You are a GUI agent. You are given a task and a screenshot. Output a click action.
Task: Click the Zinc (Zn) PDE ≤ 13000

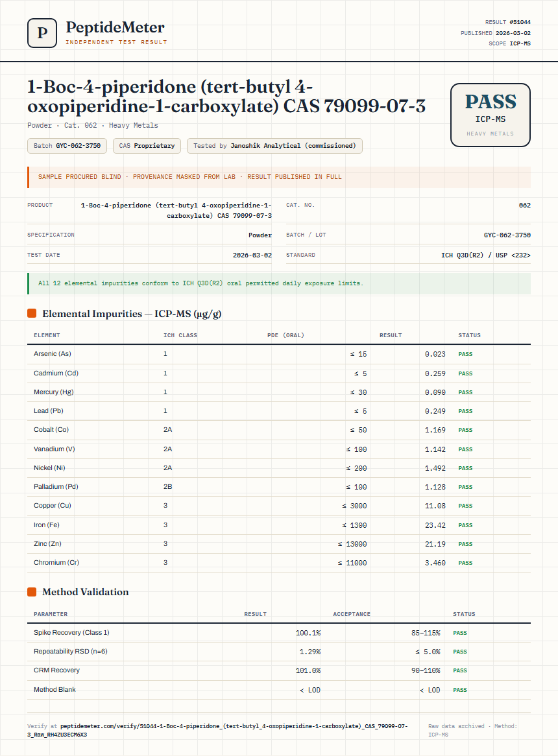coord(352,544)
